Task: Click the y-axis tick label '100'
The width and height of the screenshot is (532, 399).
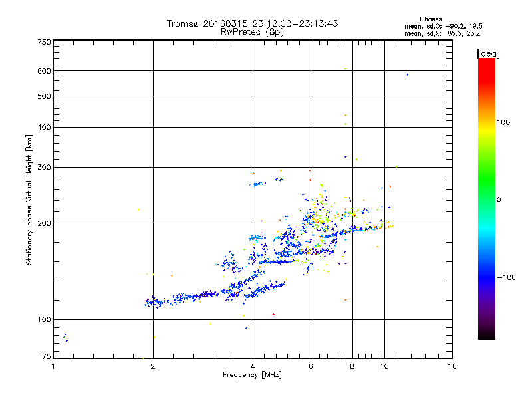Action: 44,320
